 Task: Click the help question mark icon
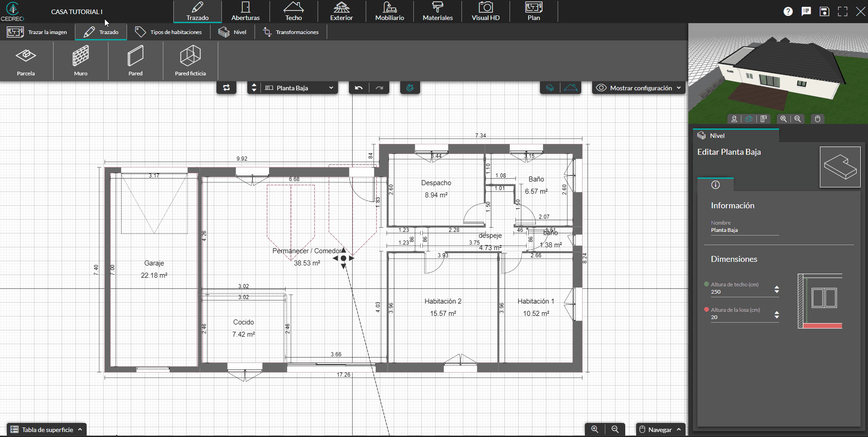tap(788, 11)
